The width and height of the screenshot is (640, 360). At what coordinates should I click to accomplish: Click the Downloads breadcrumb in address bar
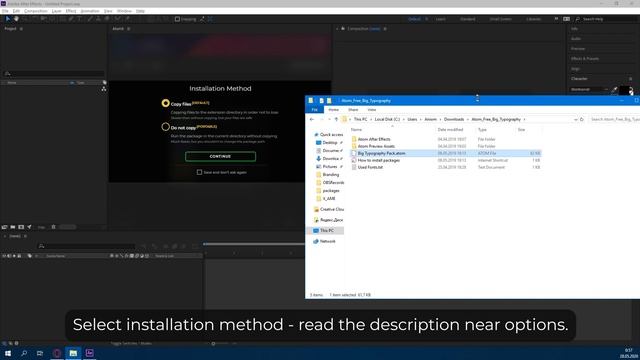point(454,120)
